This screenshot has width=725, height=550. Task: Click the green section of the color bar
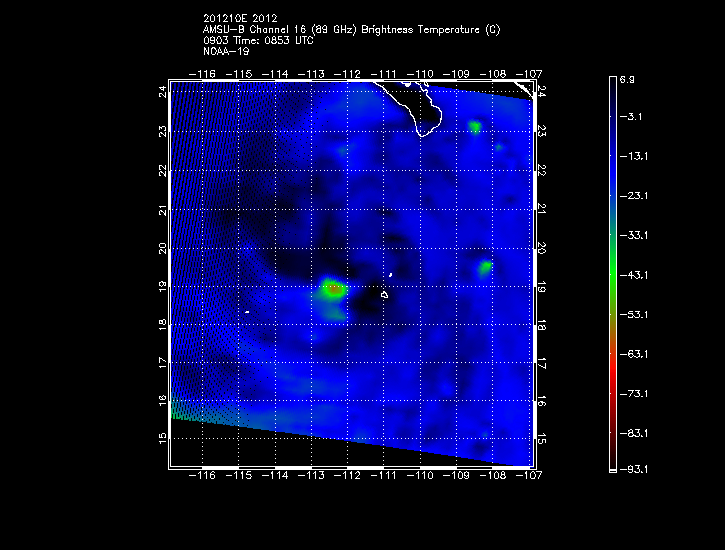point(612,270)
